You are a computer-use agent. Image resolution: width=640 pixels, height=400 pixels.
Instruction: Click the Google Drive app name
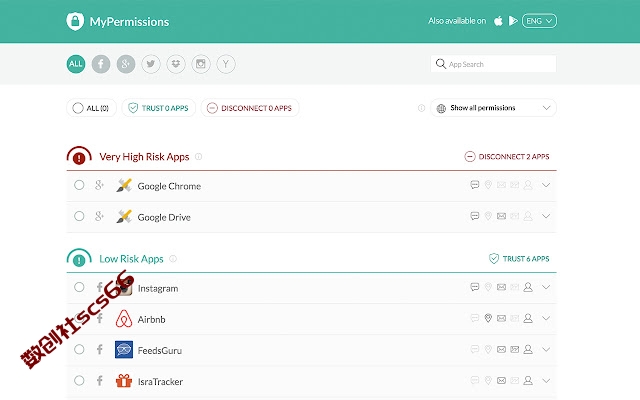(164, 217)
